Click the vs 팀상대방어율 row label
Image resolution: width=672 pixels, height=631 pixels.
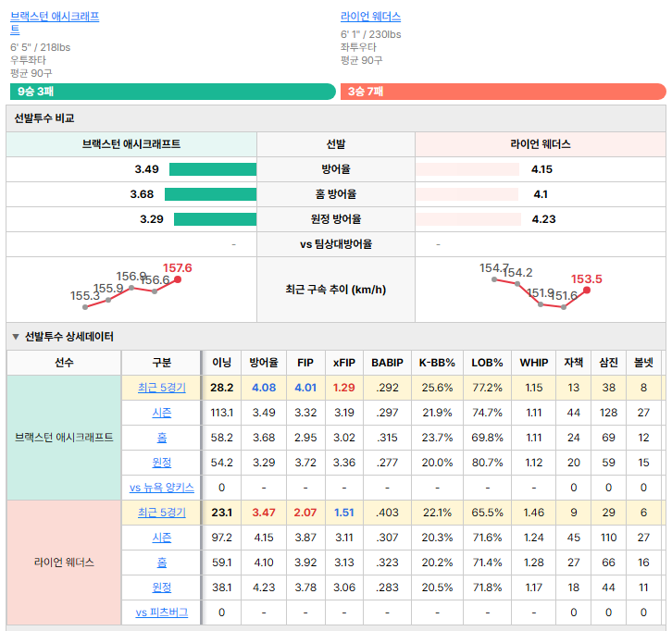(x=336, y=244)
